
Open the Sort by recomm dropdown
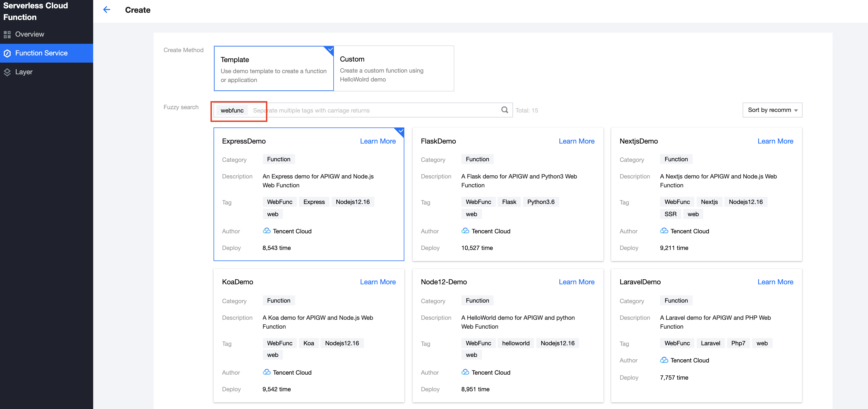pyautogui.click(x=772, y=110)
